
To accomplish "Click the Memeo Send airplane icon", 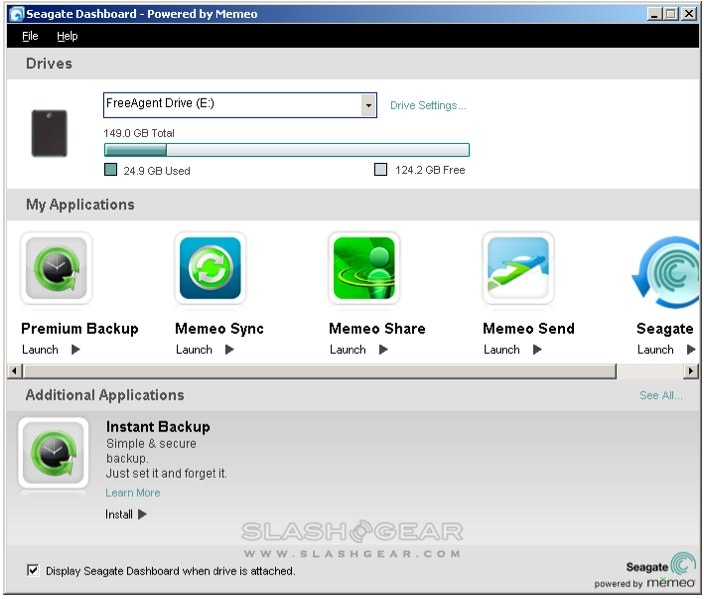I will pyautogui.click(x=517, y=269).
